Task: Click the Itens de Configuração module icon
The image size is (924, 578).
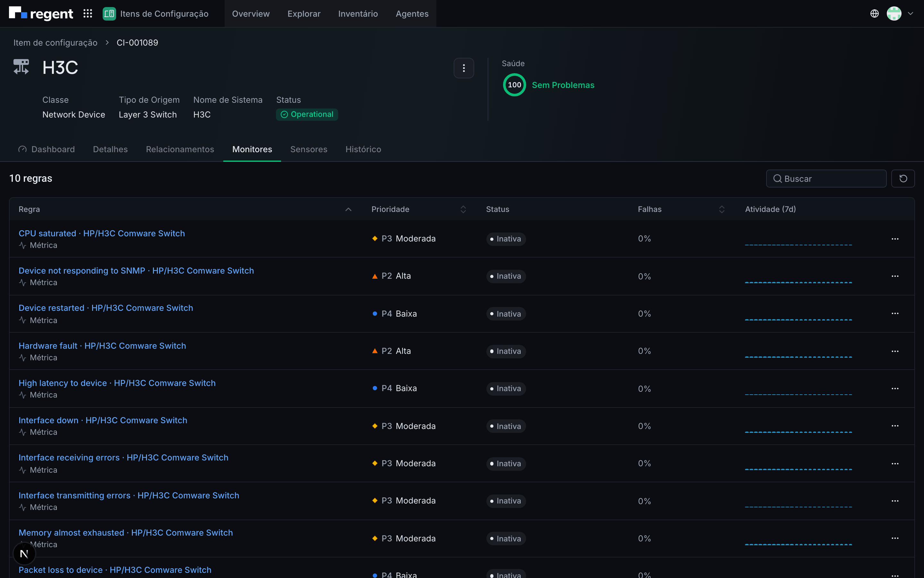Action: pyautogui.click(x=109, y=14)
